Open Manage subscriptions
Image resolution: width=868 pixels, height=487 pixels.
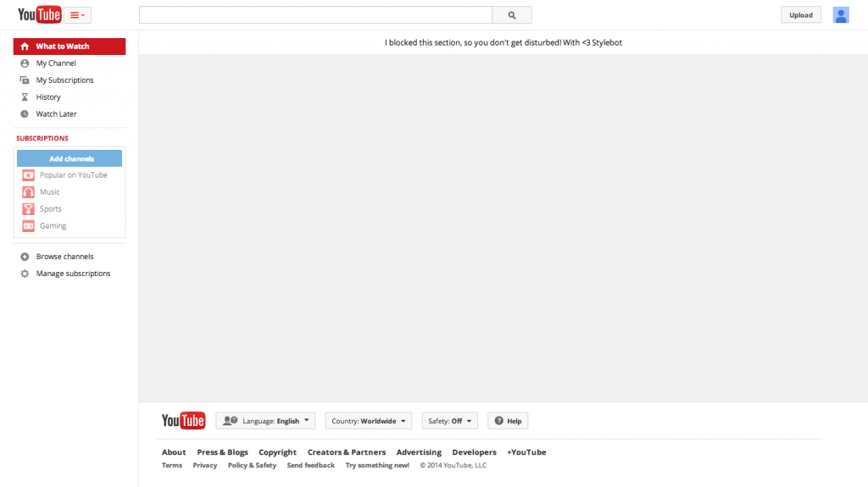73,274
